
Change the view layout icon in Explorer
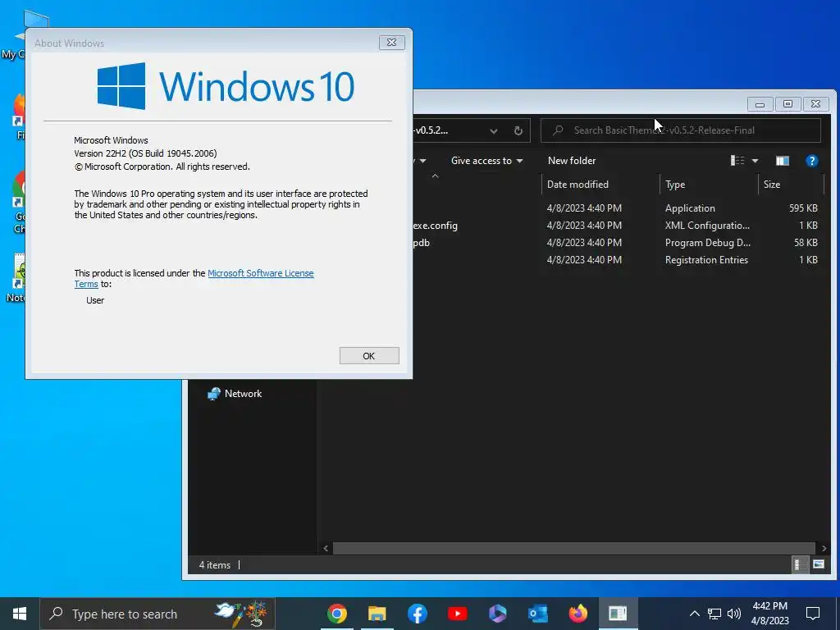(x=737, y=161)
